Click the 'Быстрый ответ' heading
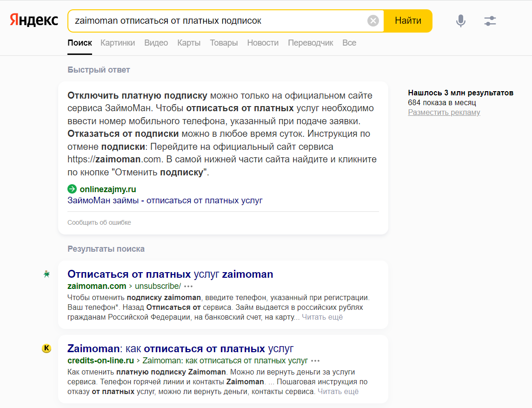This screenshot has height=408, width=532. [99, 70]
